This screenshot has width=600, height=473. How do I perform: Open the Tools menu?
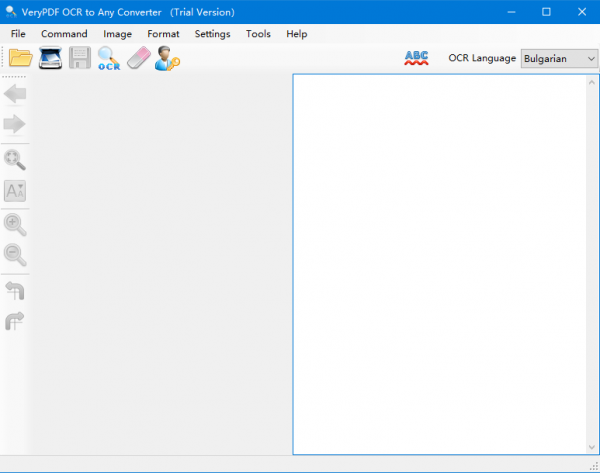click(258, 34)
